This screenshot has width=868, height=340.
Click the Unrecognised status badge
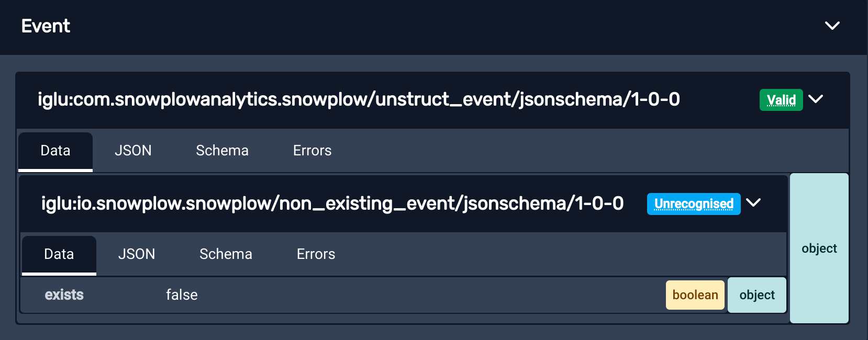pyautogui.click(x=694, y=204)
